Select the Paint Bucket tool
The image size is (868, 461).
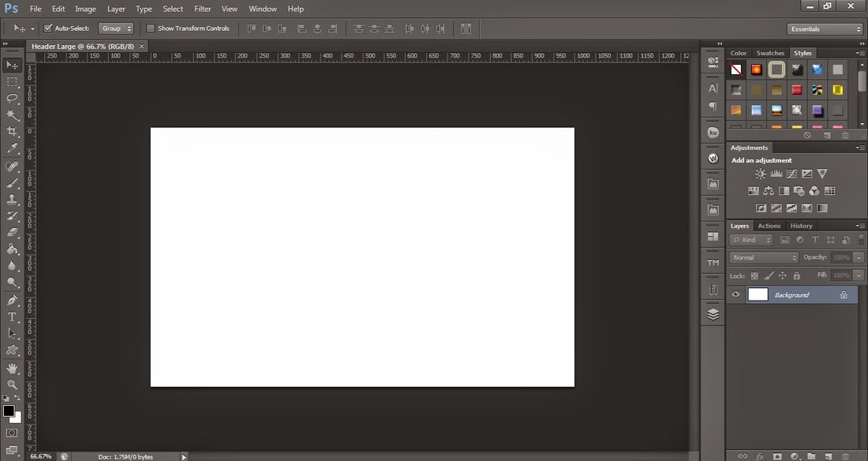[x=12, y=249]
